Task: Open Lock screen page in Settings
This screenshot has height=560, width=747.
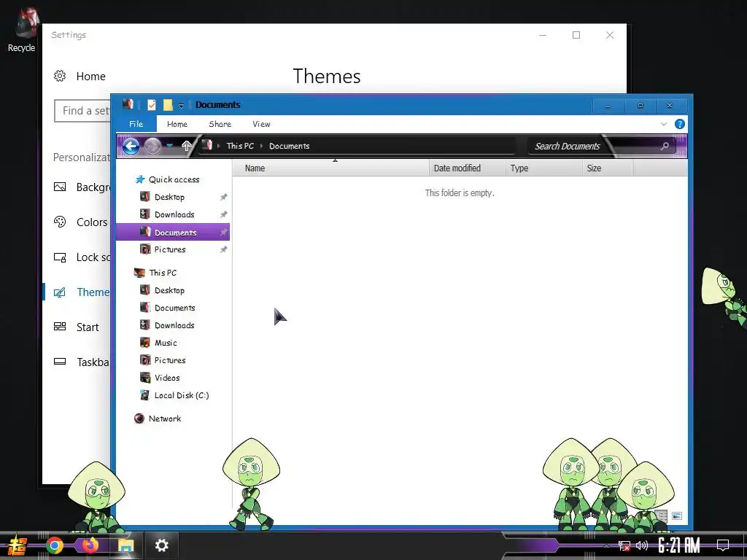Action: [82, 257]
